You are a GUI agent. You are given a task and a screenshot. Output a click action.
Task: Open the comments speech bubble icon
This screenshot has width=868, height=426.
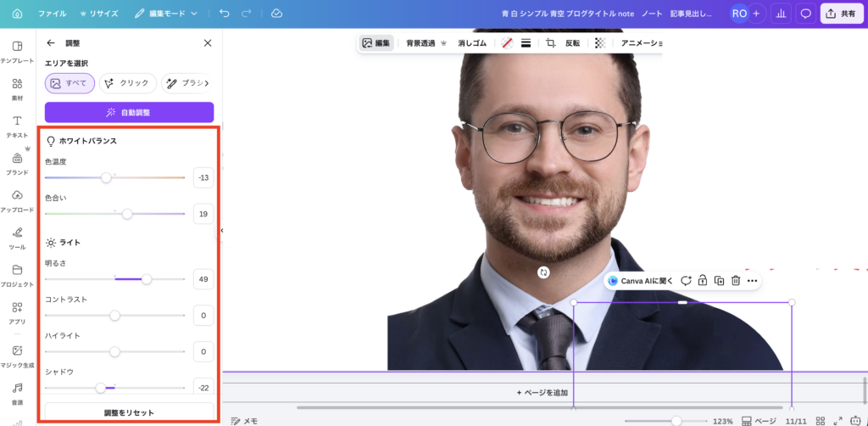805,14
